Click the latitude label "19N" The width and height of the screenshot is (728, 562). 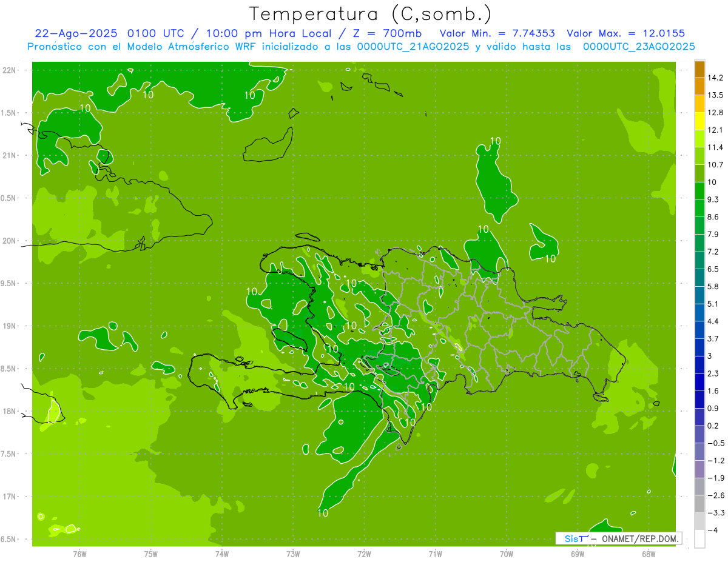pyautogui.click(x=10, y=326)
